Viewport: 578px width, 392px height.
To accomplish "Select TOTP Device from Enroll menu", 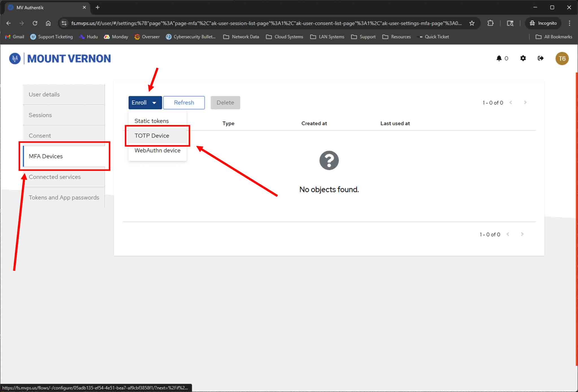I will (x=152, y=136).
